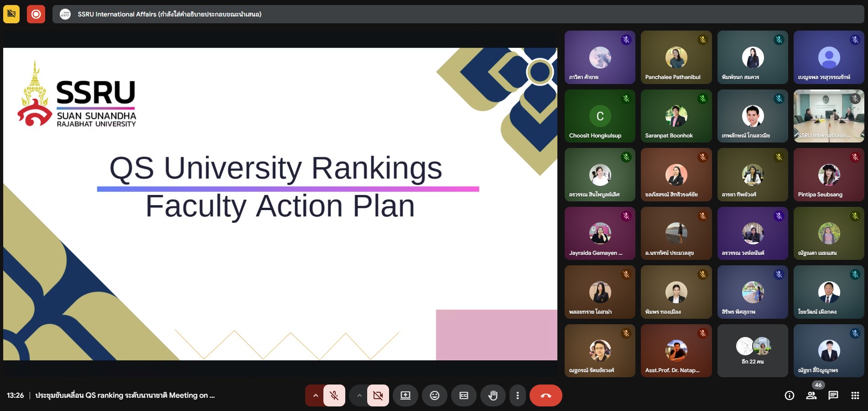
Task: Open the 22 more participants tile
Action: coord(753,351)
